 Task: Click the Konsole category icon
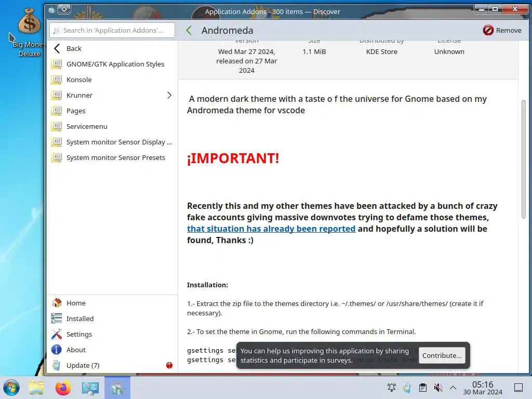pyautogui.click(x=57, y=79)
